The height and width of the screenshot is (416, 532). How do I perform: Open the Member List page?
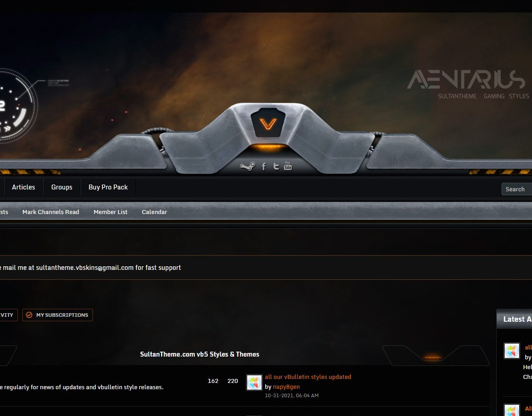[110, 212]
